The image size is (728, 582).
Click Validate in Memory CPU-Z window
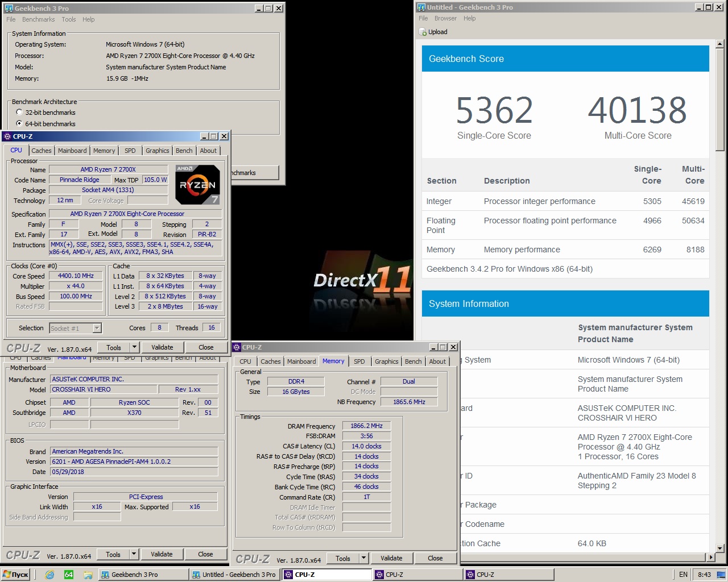click(x=391, y=558)
